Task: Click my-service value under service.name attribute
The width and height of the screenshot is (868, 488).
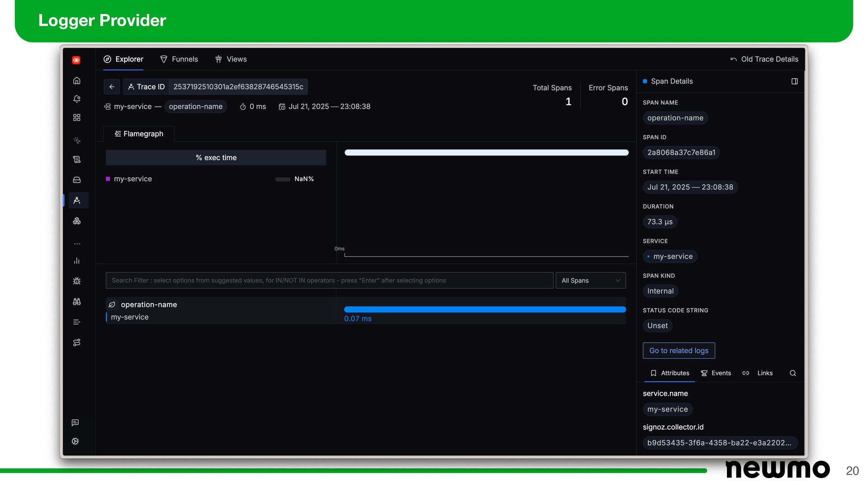Action: (667, 409)
